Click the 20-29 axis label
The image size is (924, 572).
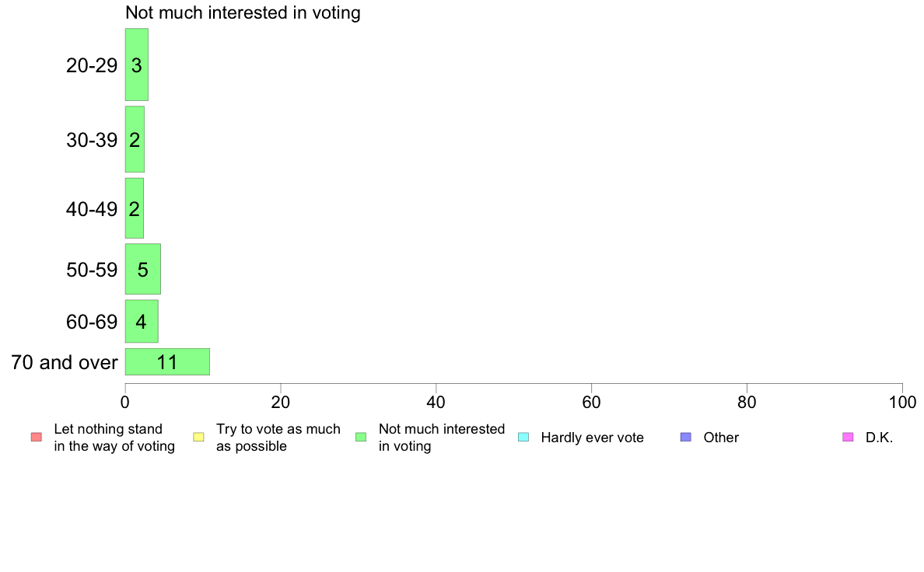coord(92,65)
